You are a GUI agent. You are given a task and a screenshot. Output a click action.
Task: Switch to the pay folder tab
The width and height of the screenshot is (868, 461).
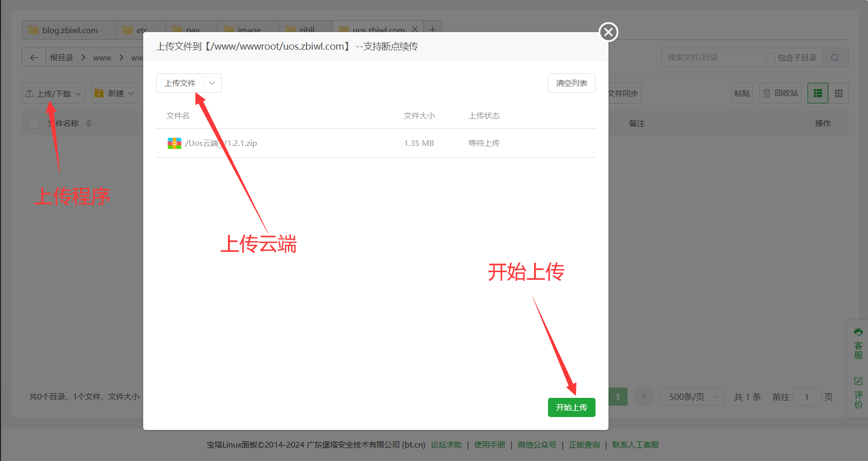(x=191, y=30)
